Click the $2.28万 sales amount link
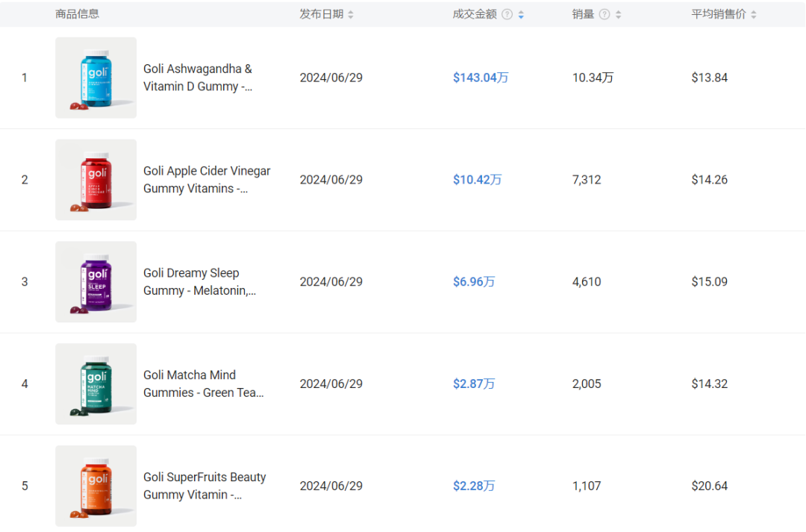Image resolution: width=806 pixels, height=532 pixels. coord(474,486)
